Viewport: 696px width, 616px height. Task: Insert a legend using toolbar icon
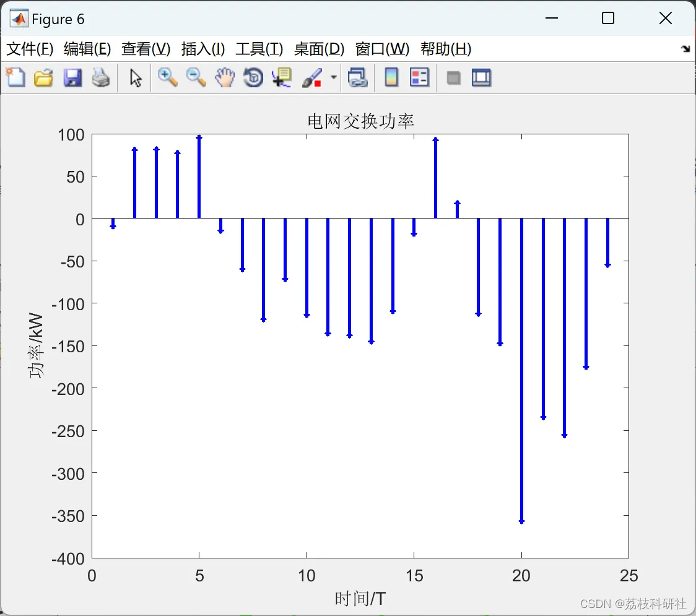click(419, 77)
